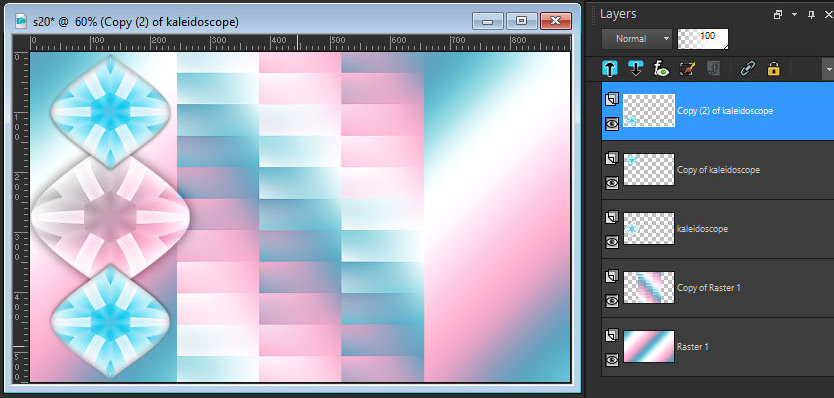
Task: Click the 'kaleidoscope' layer name
Action: [702, 229]
